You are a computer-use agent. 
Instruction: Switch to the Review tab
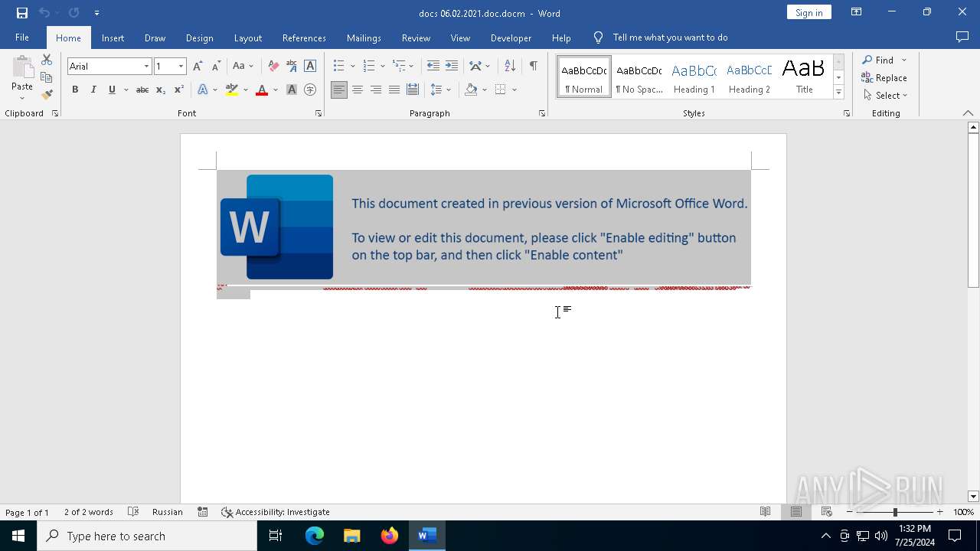416,37
